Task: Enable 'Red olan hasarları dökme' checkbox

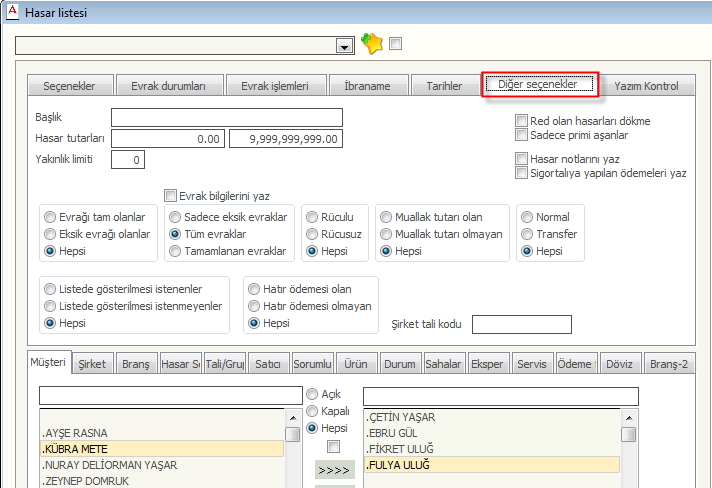Action: click(521, 121)
